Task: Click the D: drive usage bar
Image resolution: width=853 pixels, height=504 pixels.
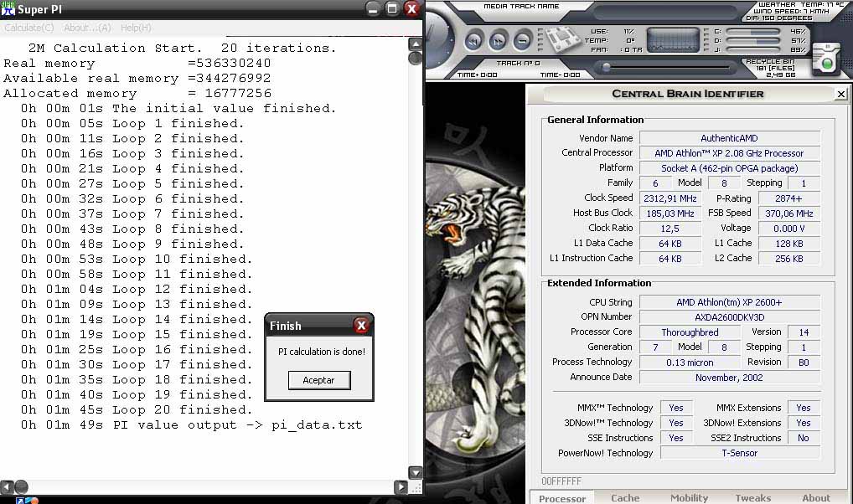Action: pyautogui.click(x=753, y=41)
